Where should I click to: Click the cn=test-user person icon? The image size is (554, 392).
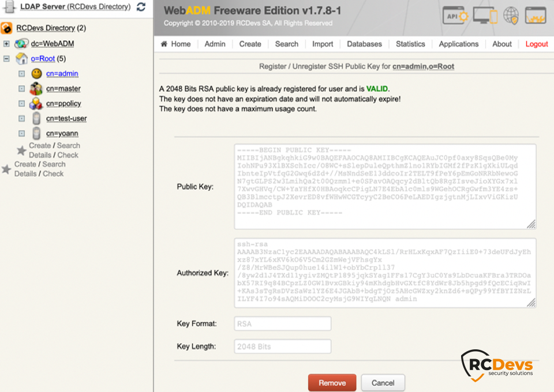pyautogui.click(x=36, y=119)
